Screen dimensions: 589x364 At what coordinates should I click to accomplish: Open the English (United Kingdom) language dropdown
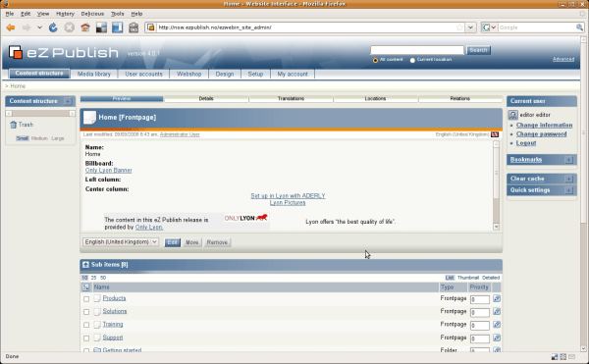tap(121, 242)
